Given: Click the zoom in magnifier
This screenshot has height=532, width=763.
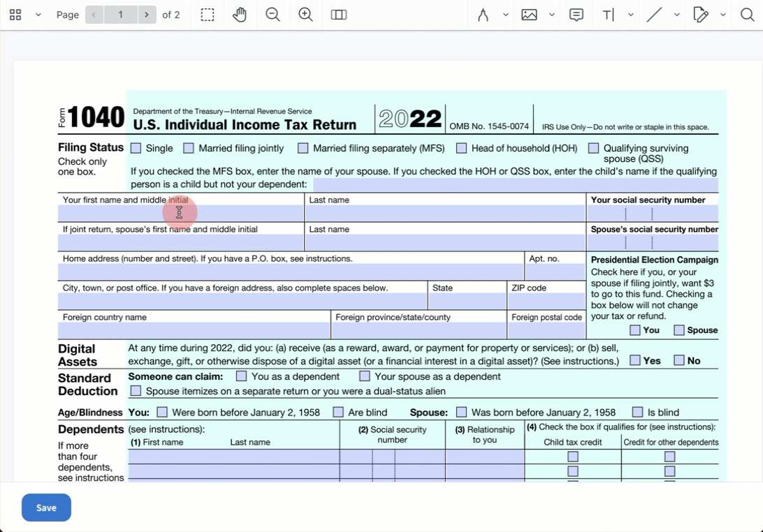Looking at the screenshot, I should click(305, 15).
